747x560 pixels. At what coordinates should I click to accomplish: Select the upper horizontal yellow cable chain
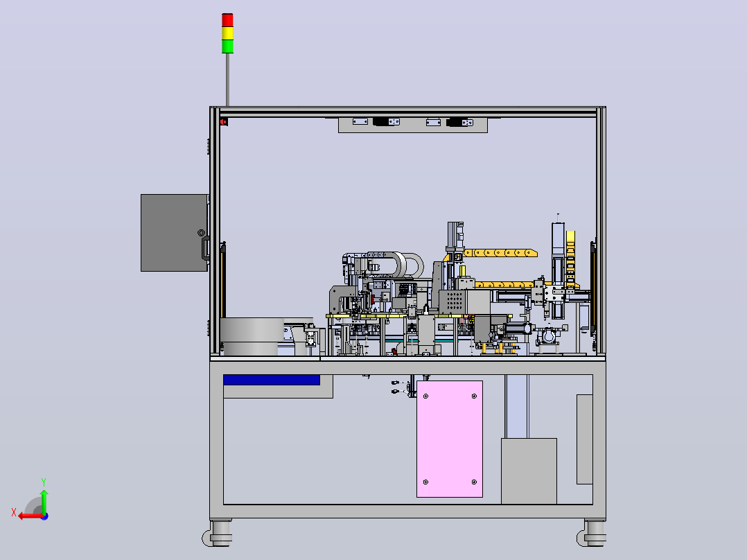click(500, 252)
